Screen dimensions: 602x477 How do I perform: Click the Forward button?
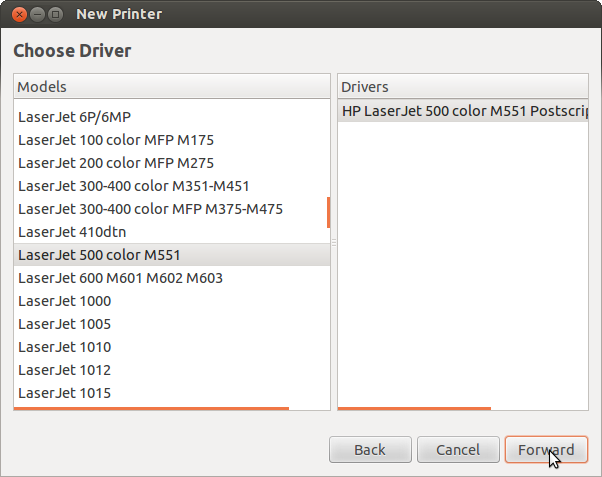point(546,450)
